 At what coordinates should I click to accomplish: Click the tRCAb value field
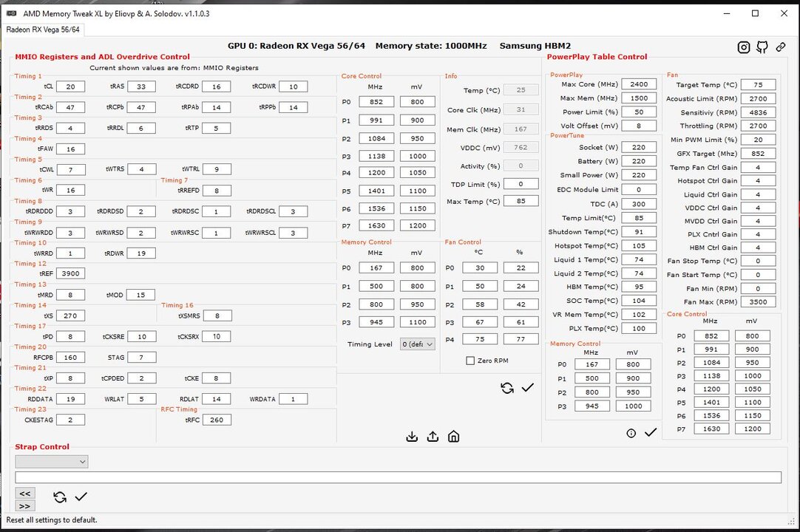point(70,108)
